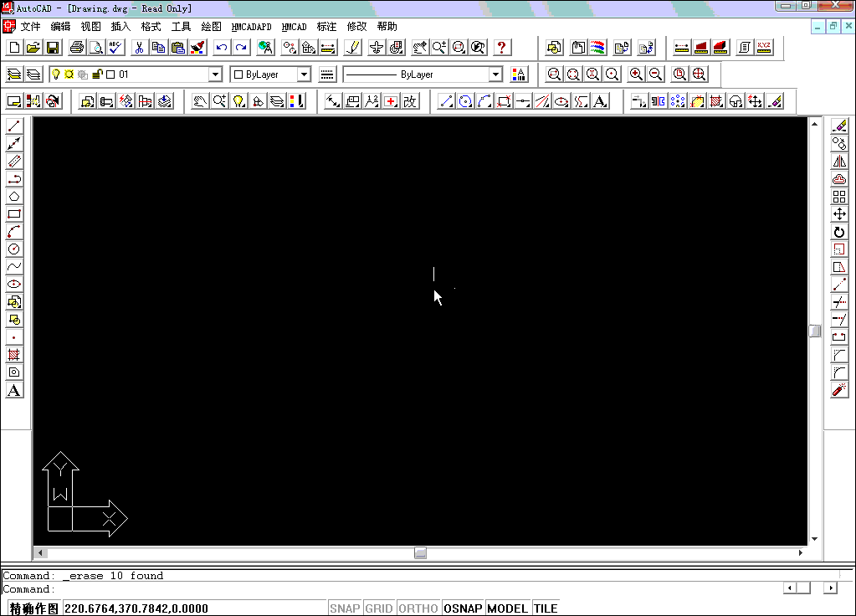Toggle ORTHO mode in status bar
The image size is (856, 616).
[418, 608]
